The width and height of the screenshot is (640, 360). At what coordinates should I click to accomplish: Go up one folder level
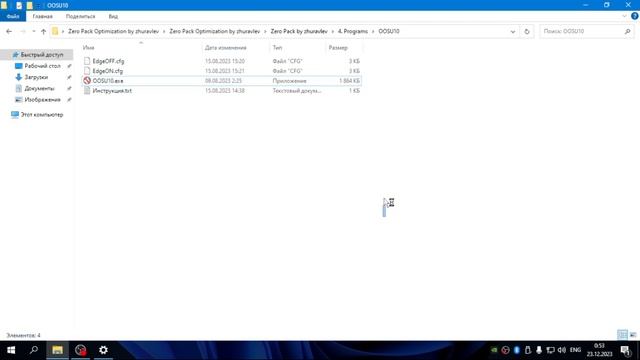click(x=43, y=31)
